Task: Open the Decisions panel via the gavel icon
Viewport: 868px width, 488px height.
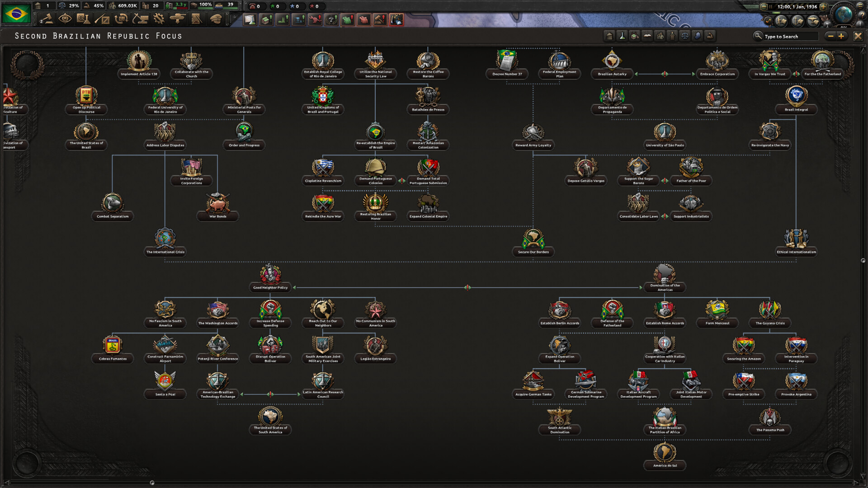Action: (x=47, y=19)
